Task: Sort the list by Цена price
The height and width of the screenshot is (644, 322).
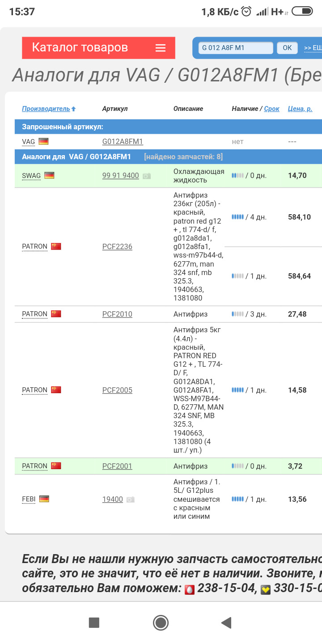Action: pos(300,109)
